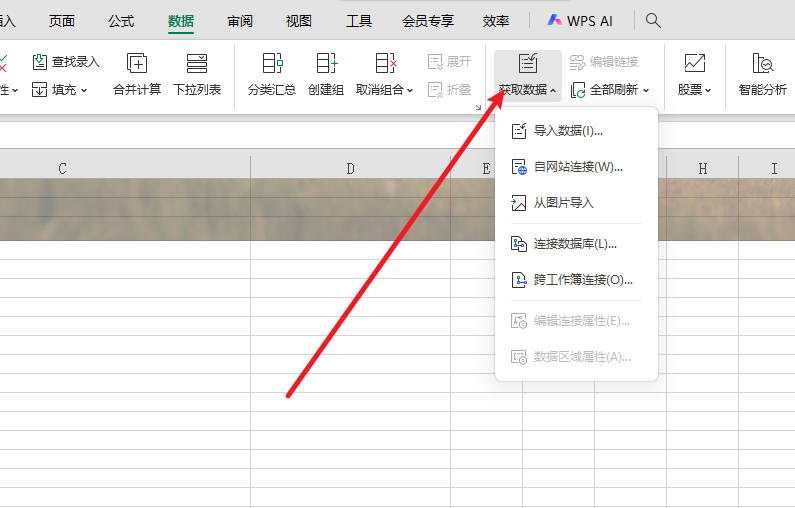Click the 股票 chart icon
Viewport: 795px width, 508px height.
(695, 63)
